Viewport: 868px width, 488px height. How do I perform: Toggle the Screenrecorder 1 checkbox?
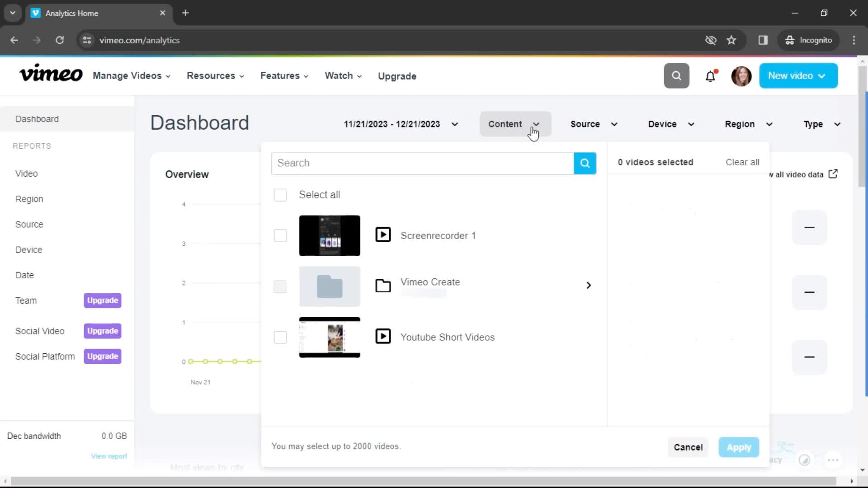280,235
